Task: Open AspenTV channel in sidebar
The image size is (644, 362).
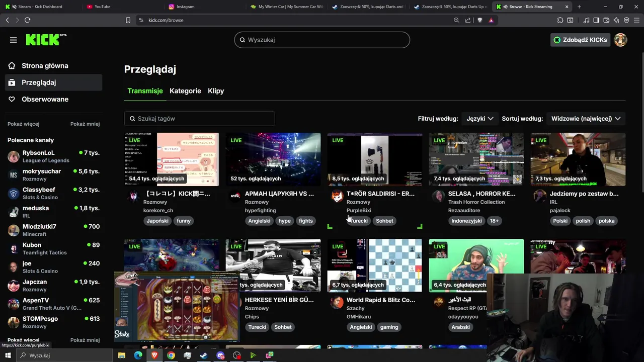Action: (x=53, y=304)
